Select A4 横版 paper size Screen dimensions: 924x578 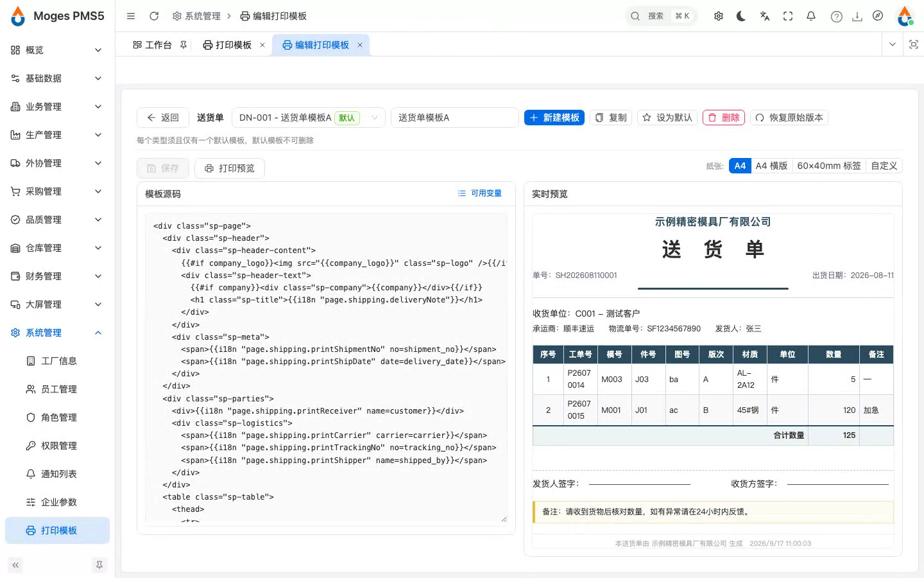(x=771, y=166)
